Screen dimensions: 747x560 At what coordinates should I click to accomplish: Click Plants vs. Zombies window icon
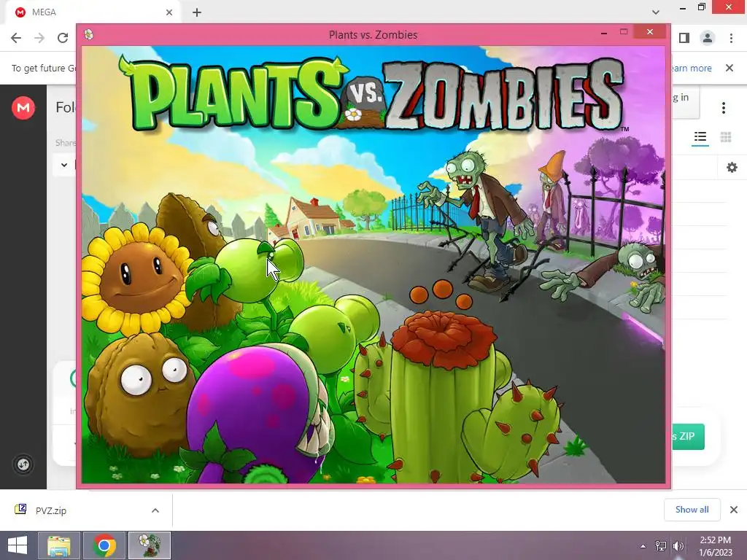(88, 34)
